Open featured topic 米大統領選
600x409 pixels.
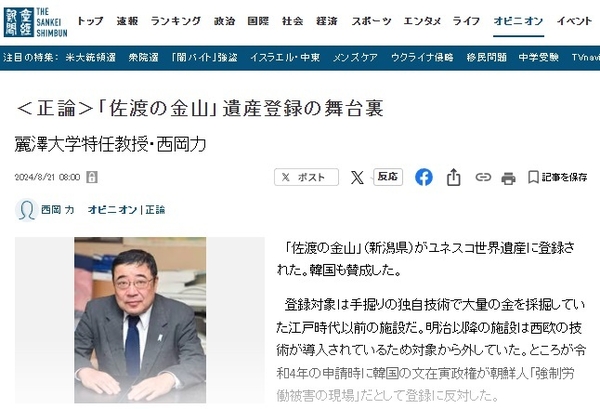(90, 58)
